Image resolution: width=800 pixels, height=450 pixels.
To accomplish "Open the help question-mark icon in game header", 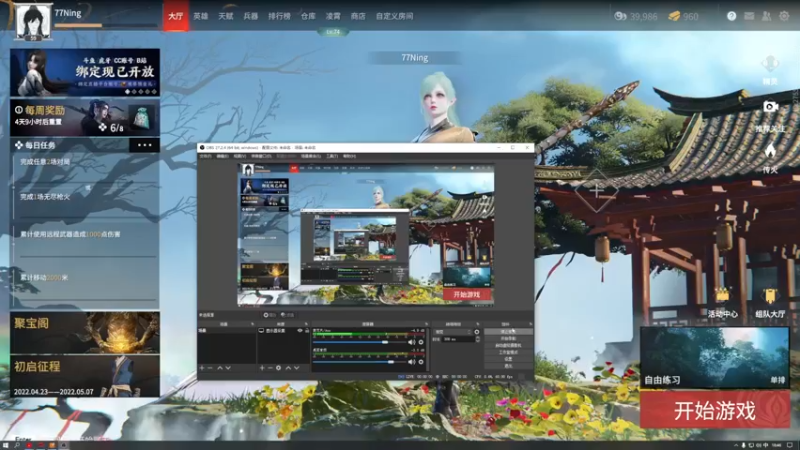I will (731, 16).
